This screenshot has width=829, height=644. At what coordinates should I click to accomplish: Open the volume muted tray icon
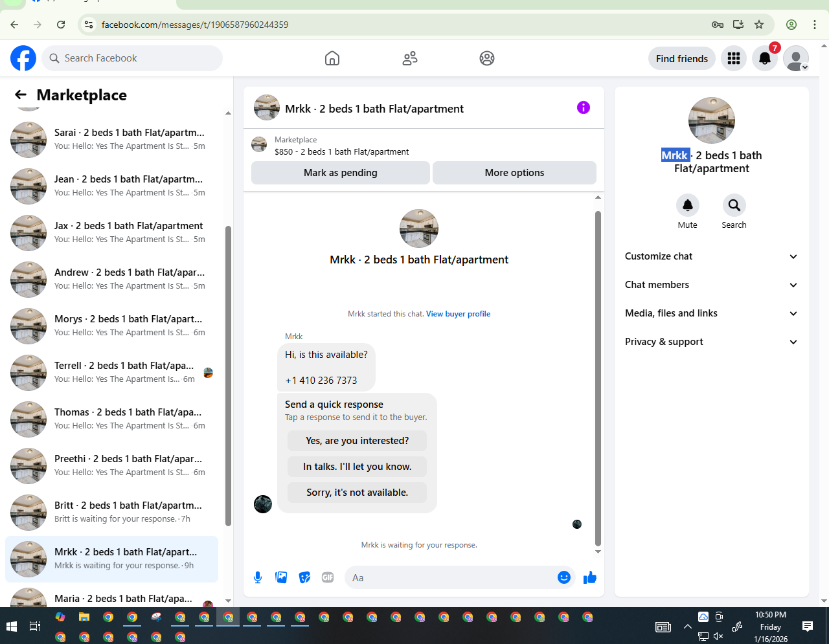coord(718,636)
